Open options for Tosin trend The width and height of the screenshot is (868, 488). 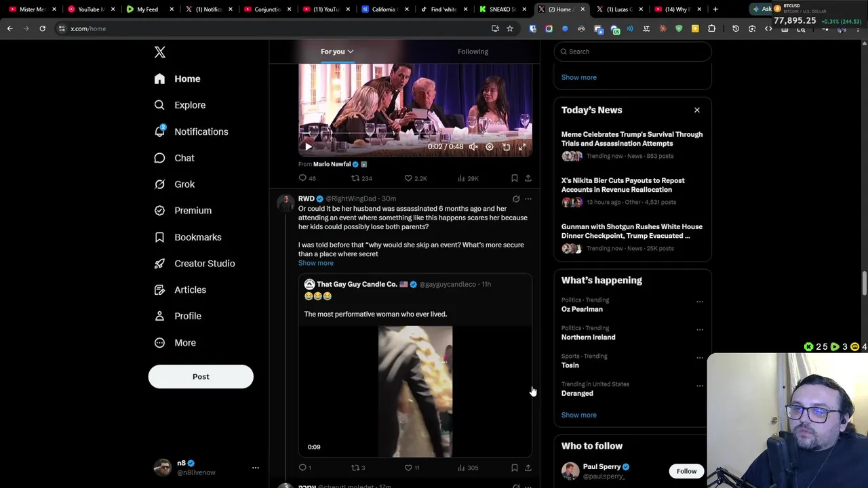tap(700, 358)
